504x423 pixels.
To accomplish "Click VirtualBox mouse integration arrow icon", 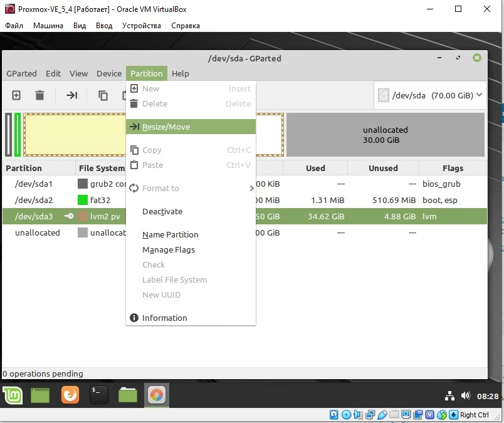I will 453,415.
